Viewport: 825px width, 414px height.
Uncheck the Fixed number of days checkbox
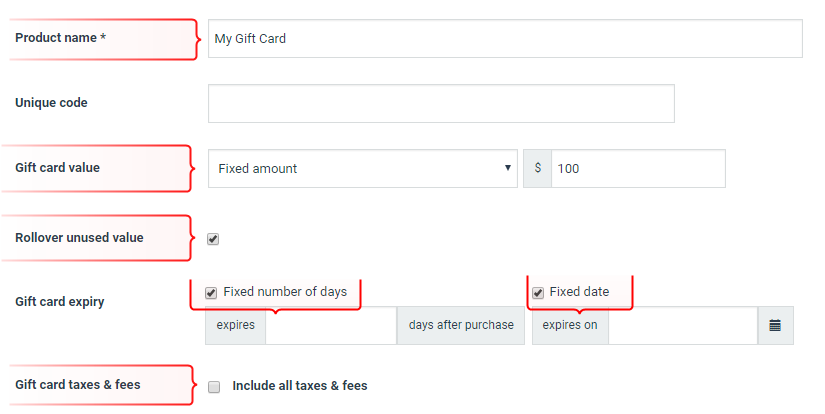(211, 292)
